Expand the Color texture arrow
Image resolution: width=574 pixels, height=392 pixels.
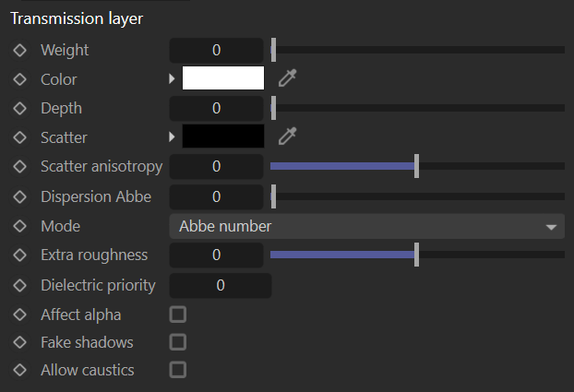coord(172,79)
